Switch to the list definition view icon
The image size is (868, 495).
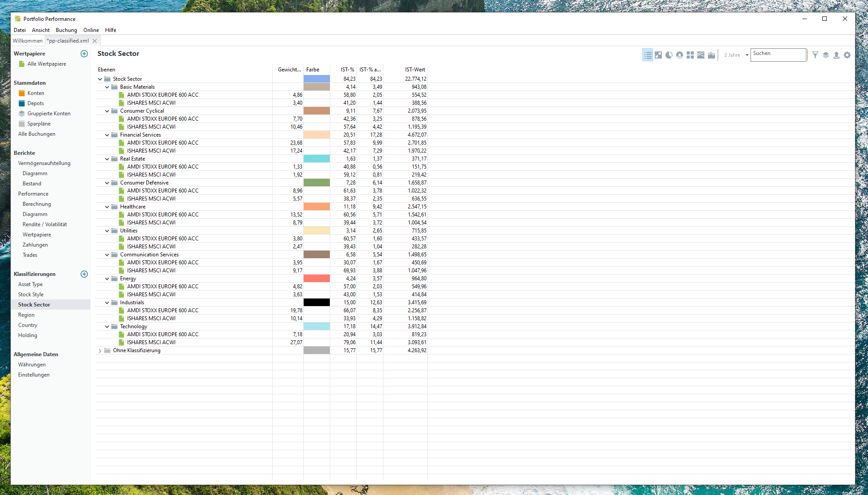click(x=648, y=55)
